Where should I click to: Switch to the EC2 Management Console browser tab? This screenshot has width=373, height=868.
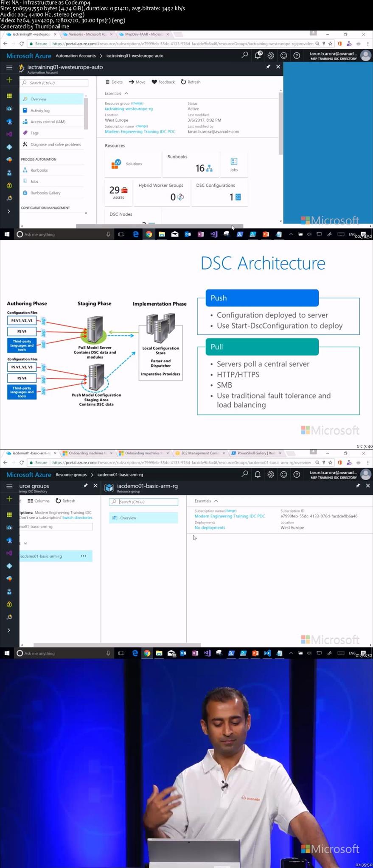pos(199,453)
